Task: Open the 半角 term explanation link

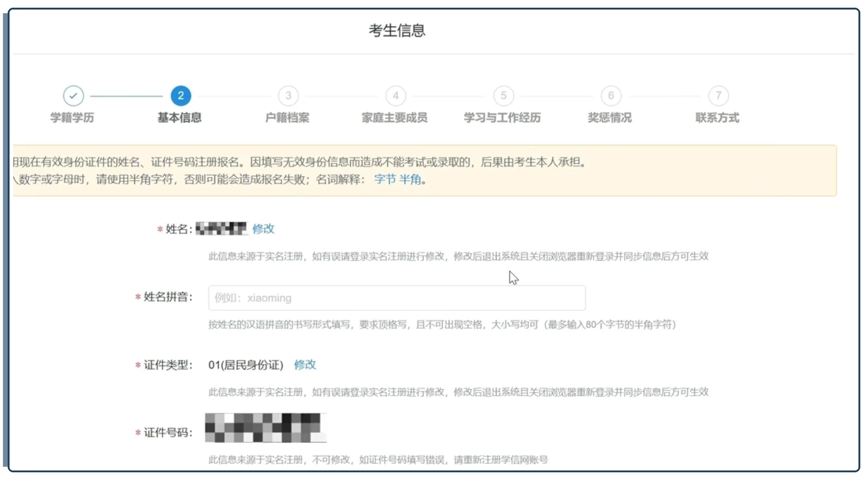Action: coord(410,179)
